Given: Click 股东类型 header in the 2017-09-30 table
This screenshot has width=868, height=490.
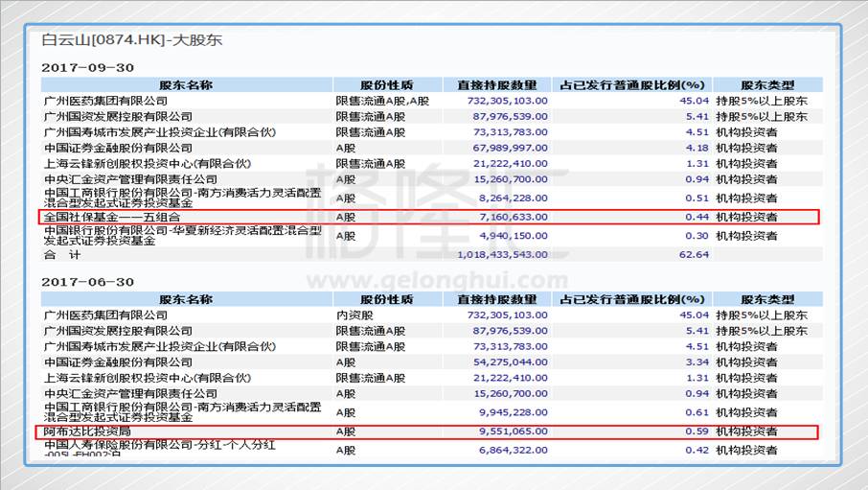Looking at the screenshot, I should click(767, 84).
